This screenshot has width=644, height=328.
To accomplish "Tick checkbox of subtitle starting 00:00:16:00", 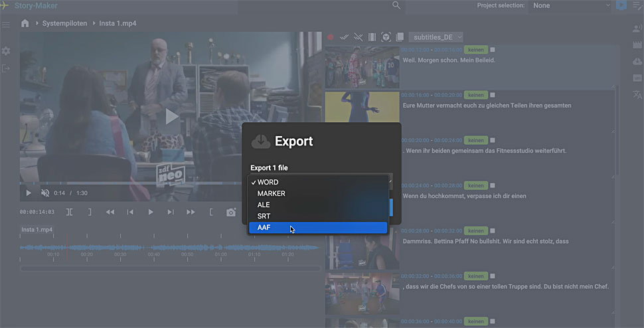I will (x=493, y=95).
